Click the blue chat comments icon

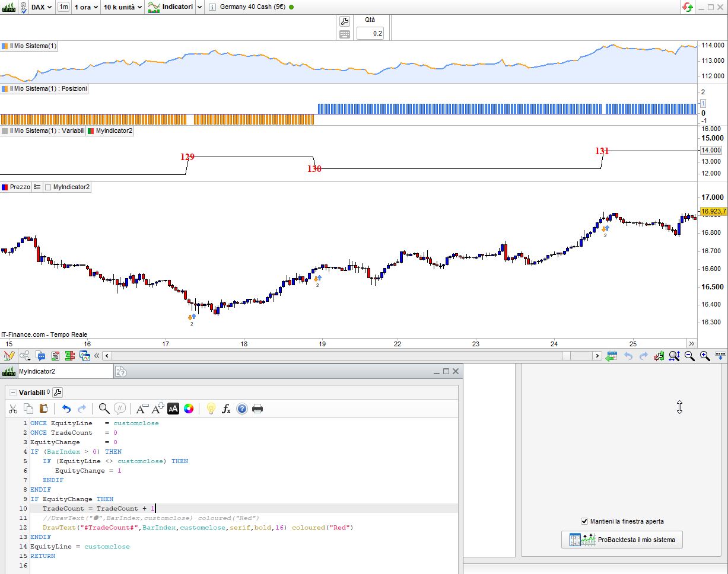pyautogui.click(x=41, y=356)
